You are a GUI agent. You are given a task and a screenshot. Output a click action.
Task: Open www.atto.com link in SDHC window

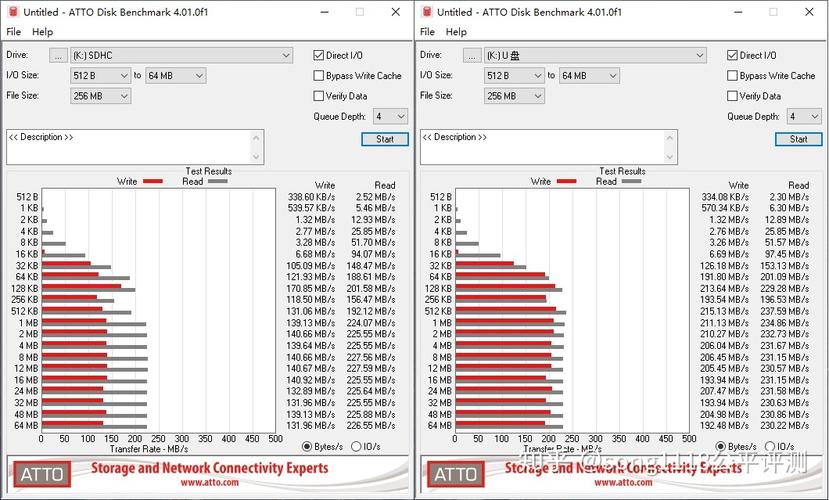[x=209, y=483]
